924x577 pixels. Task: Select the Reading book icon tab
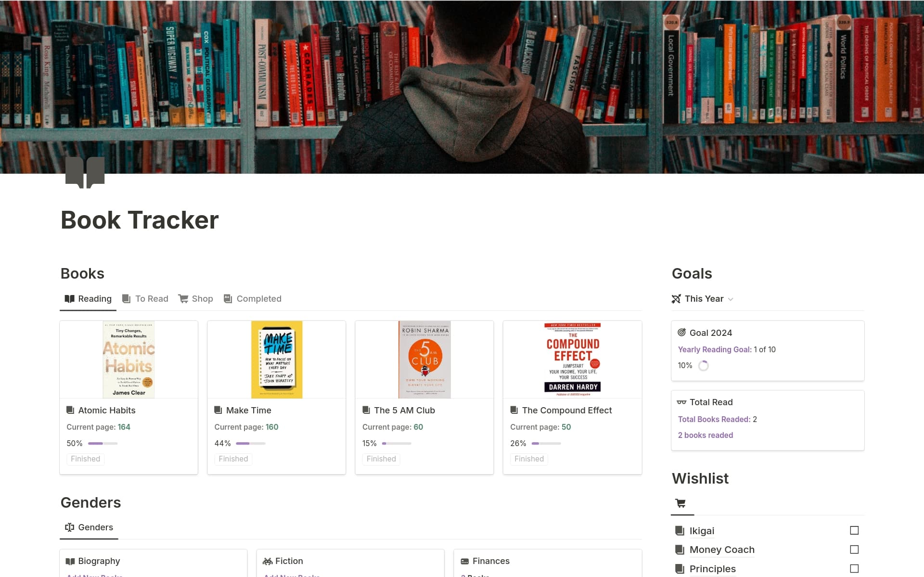(x=69, y=298)
